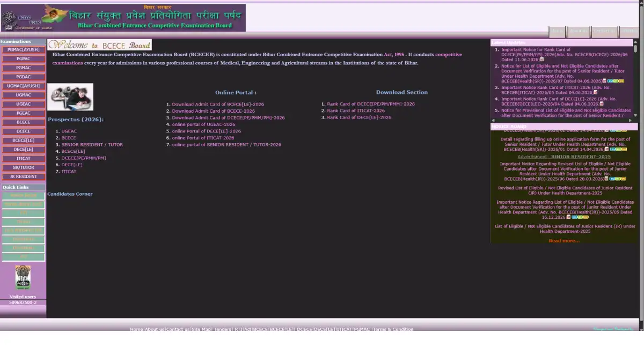Click the Home link in the footer

[136, 329]
